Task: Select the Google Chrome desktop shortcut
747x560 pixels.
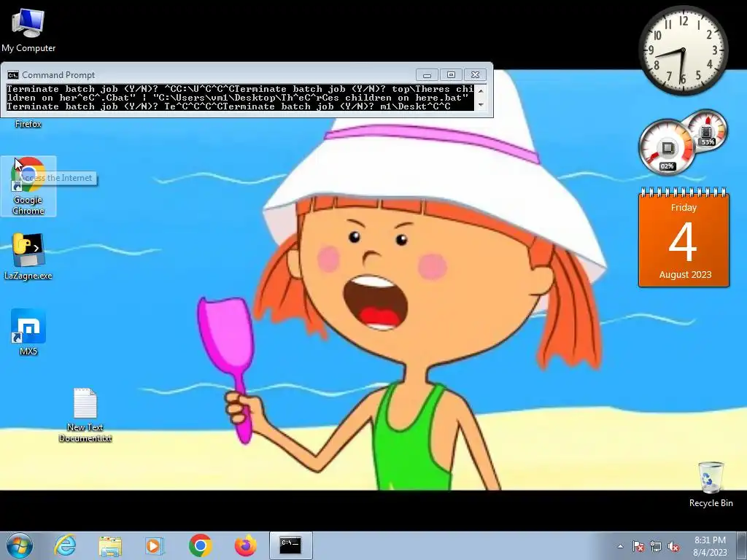Action: [x=28, y=186]
